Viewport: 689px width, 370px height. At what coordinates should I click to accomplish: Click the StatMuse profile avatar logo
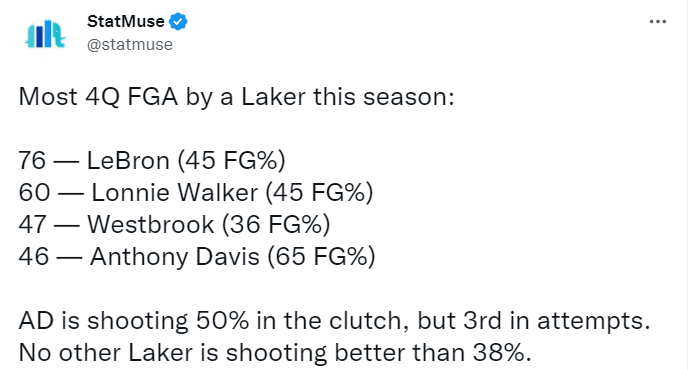point(45,34)
